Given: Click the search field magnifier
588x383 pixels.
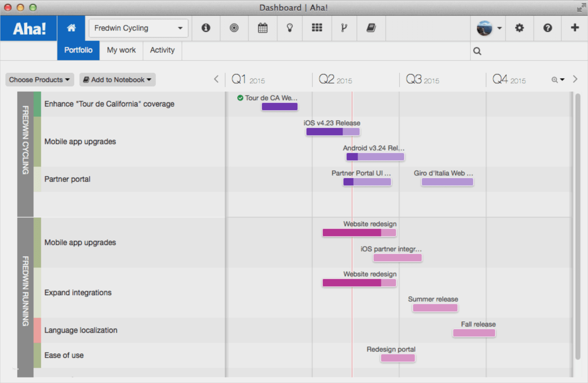Looking at the screenshot, I should click(477, 51).
